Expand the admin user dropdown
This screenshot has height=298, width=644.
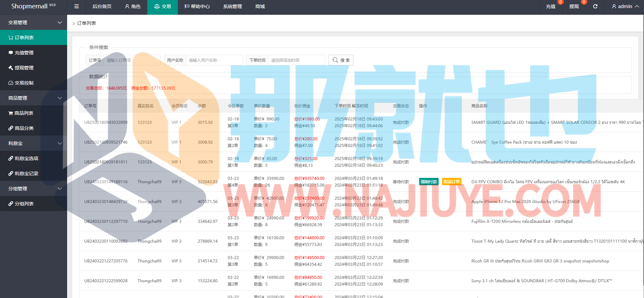(625, 6)
